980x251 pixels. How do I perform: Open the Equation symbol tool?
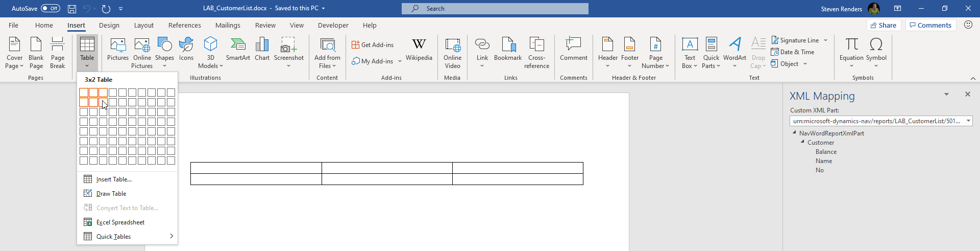point(851,52)
